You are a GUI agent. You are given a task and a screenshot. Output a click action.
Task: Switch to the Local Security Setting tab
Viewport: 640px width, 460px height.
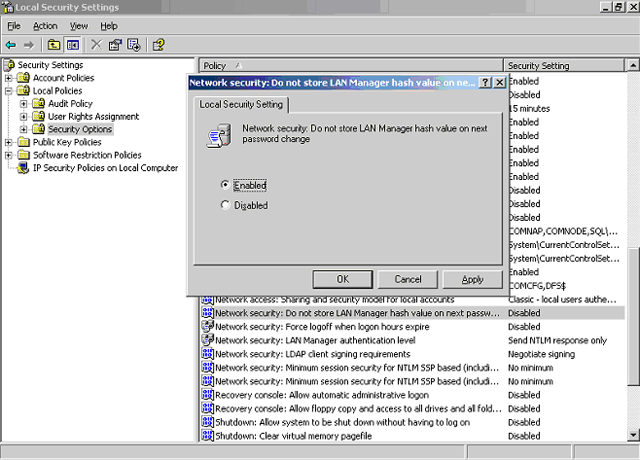coord(243,104)
